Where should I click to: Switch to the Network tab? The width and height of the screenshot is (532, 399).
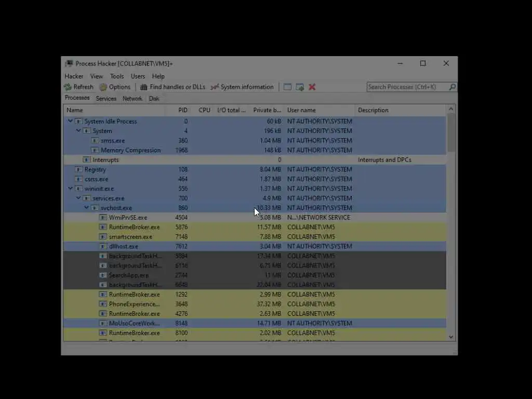[132, 99]
